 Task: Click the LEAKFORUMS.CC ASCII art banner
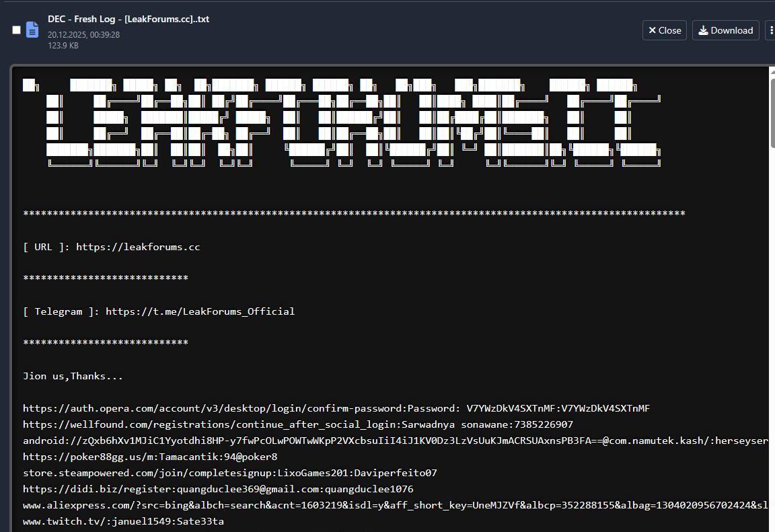[x=342, y=122]
